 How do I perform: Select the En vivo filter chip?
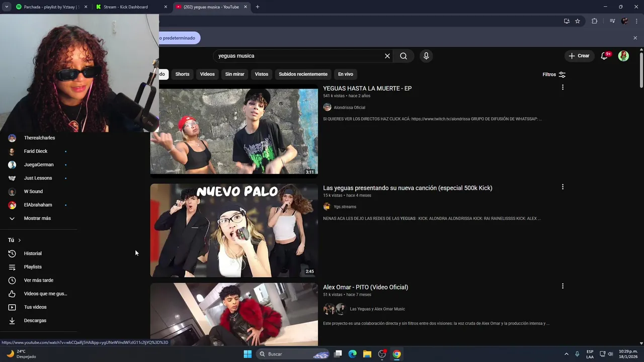[x=345, y=74]
